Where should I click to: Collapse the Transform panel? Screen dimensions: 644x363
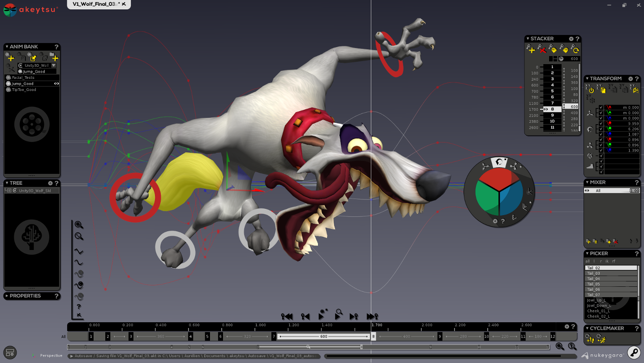[x=588, y=79]
